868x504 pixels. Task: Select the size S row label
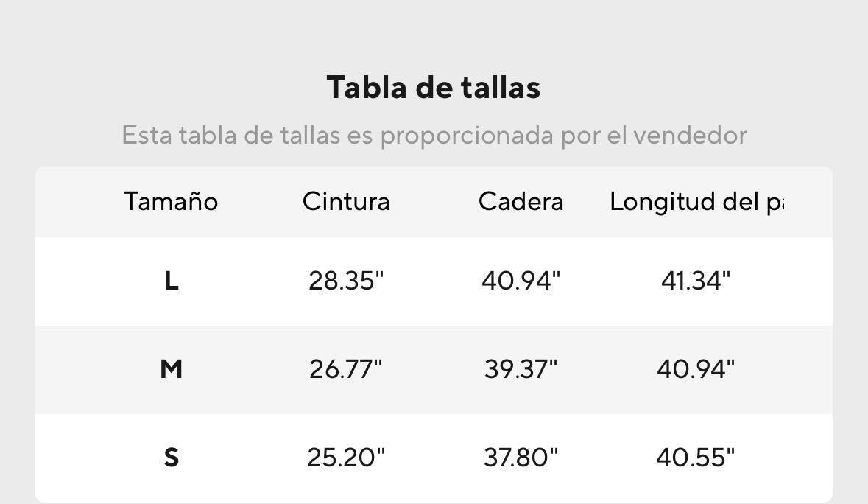coord(171,458)
